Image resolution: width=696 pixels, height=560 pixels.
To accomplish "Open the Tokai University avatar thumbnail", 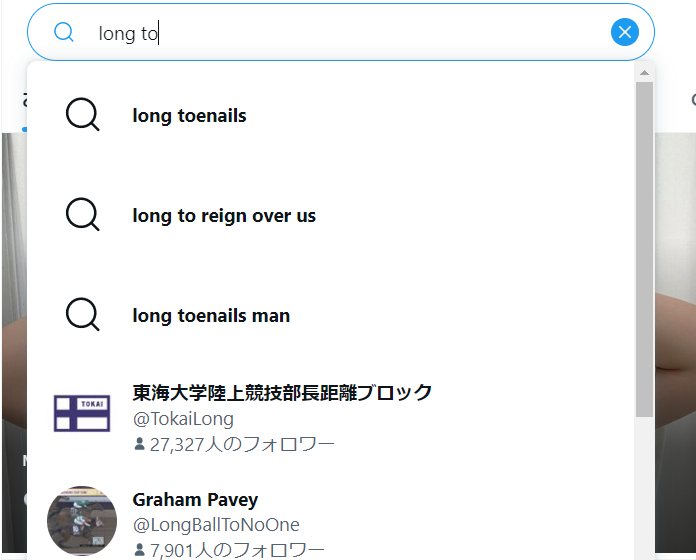I will point(82,413).
